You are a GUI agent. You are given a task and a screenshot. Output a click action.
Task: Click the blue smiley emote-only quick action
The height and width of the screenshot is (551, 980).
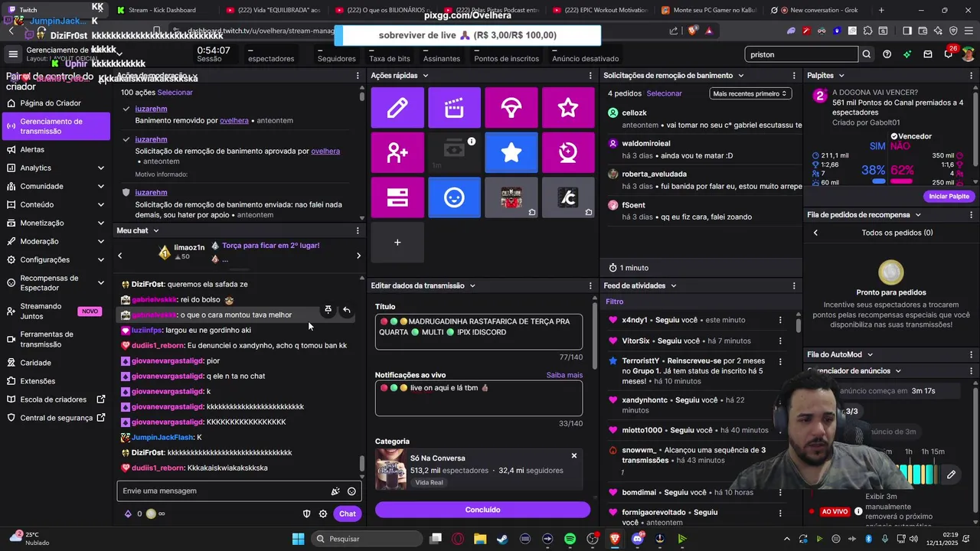point(454,197)
